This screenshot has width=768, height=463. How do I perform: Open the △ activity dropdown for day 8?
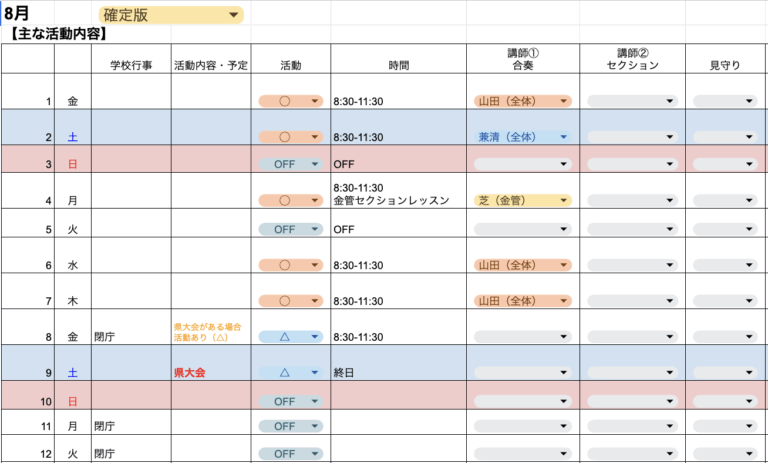pos(314,337)
